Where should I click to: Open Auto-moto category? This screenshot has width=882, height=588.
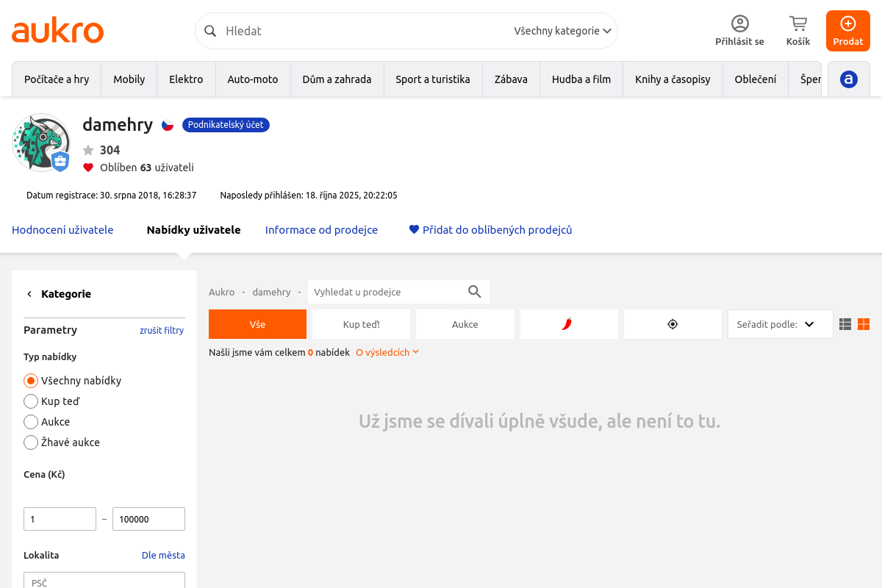pyautogui.click(x=253, y=79)
